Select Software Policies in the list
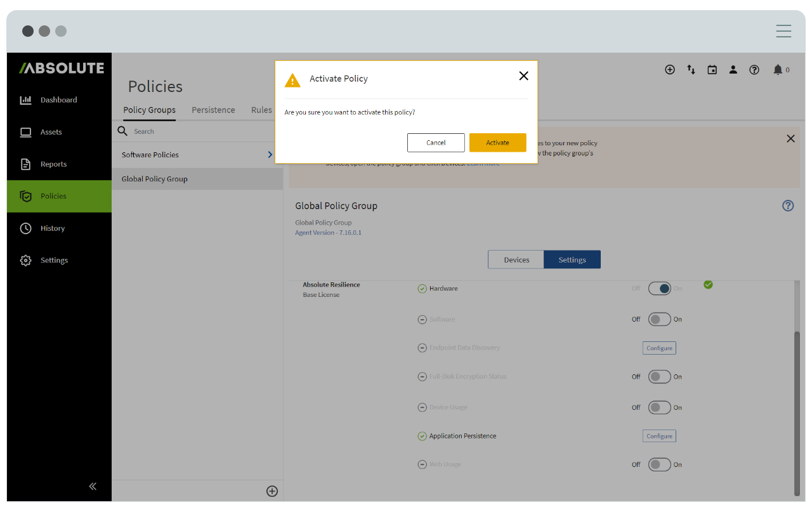This screenshot has width=812, height=512. 197,155
